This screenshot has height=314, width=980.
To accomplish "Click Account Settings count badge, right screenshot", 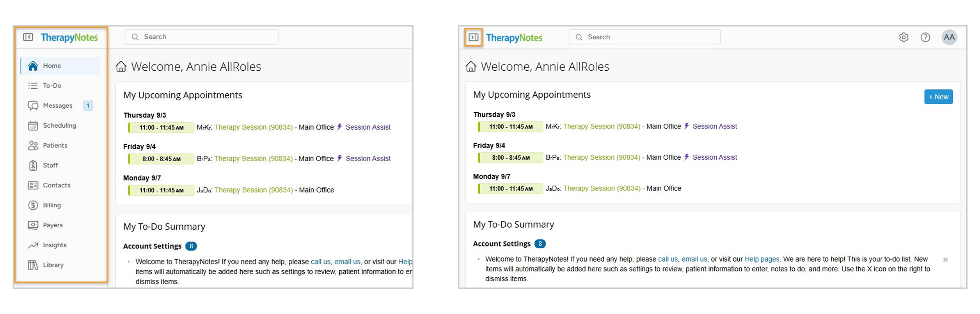I will (540, 244).
